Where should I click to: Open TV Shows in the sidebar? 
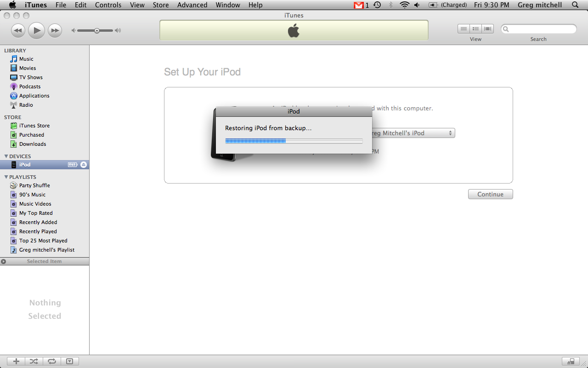point(31,77)
